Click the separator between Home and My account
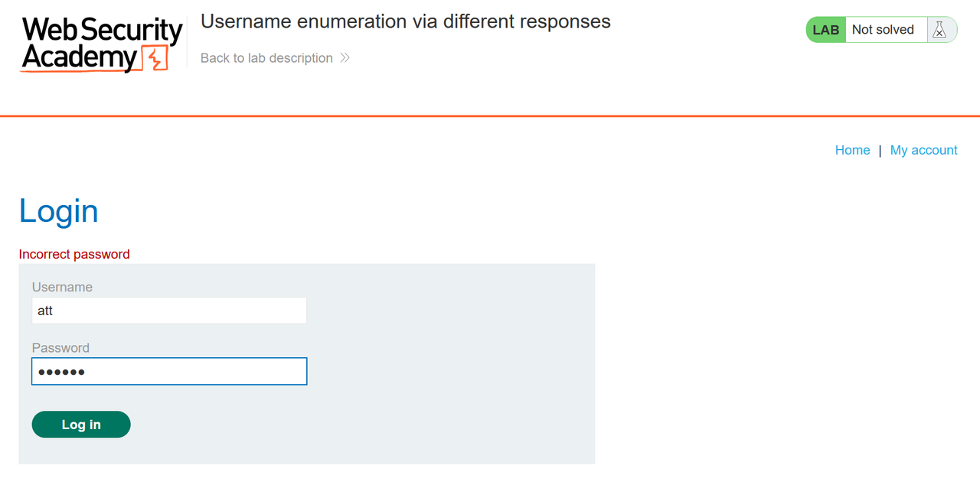Screen dimensions: 980x485 (880, 150)
